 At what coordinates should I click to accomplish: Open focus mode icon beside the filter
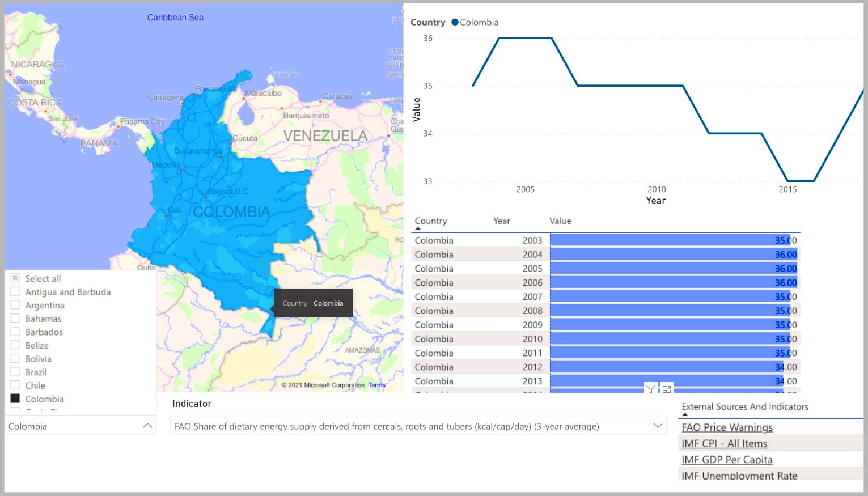pos(667,389)
